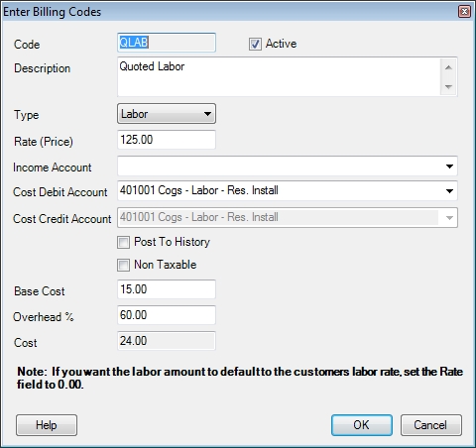Select the Rate (Price) field showing 125.00
The height and width of the screenshot is (448, 476).
(167, 140)
